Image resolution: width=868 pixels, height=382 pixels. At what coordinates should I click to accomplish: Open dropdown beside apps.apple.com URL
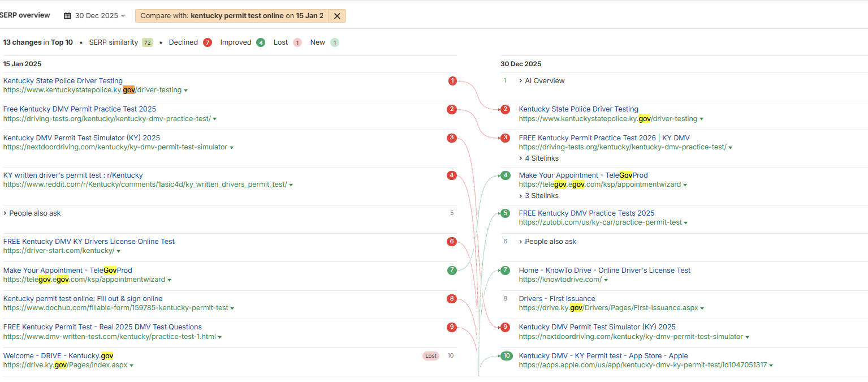pos(771,366)
